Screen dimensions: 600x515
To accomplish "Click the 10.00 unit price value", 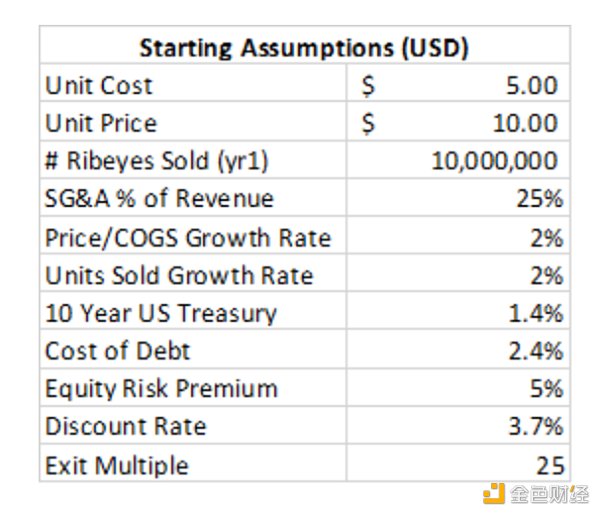I will tap(526, 124).
